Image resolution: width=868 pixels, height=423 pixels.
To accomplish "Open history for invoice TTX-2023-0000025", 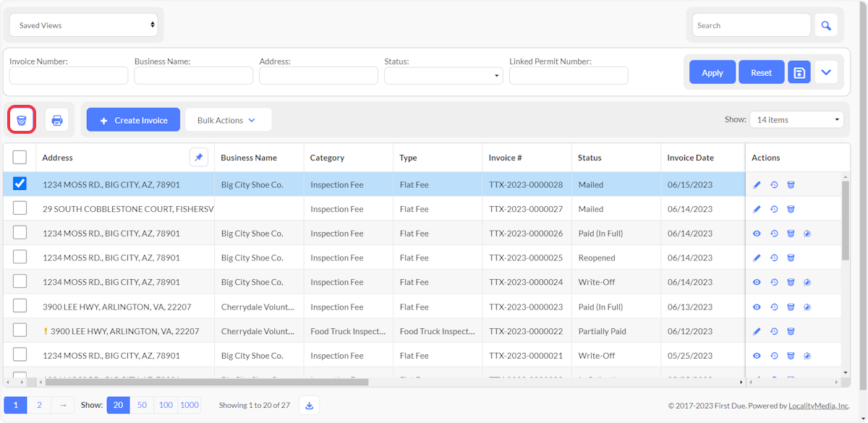I will [x=774, y=258].
